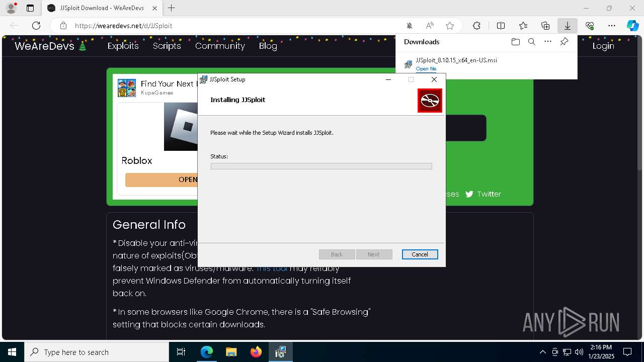Click the Roblox logo image in ad
Viewport: 644px width, 362px height.
point(181,127)
